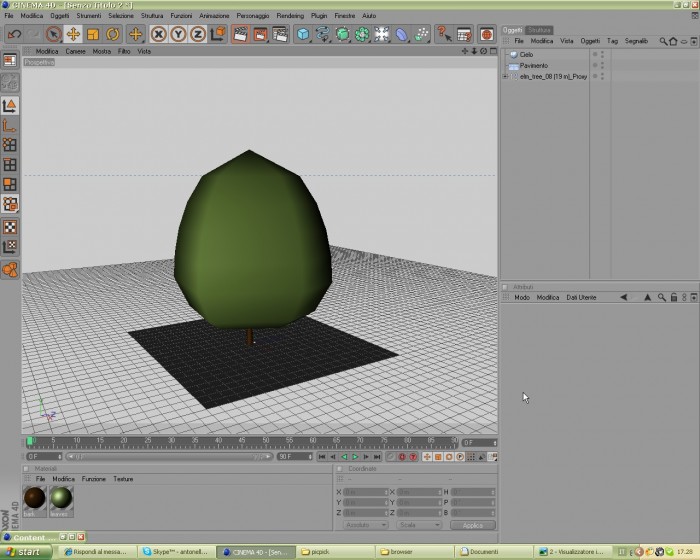
Task: Open the Scala dropdown in Coordinate panel
Action: [419, 525]
